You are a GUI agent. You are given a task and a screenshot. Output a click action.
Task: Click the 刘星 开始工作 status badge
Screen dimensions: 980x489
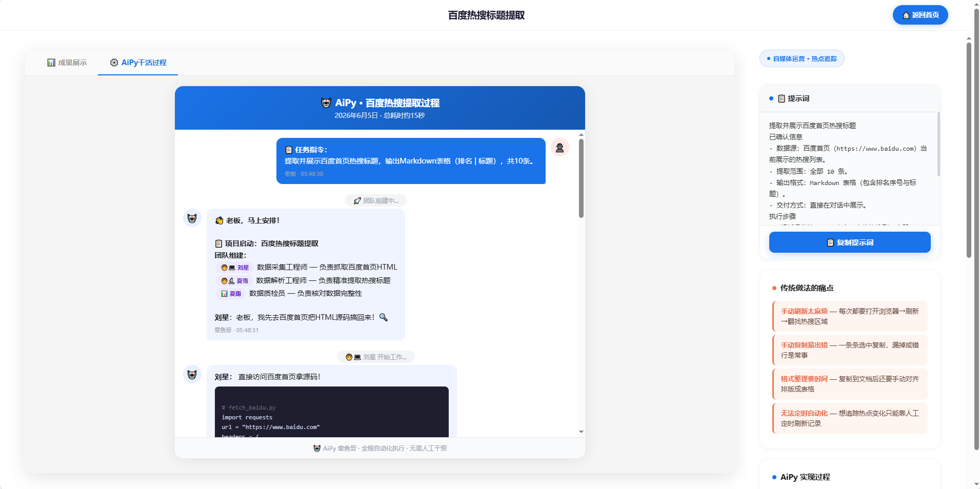tap(376, 357)
